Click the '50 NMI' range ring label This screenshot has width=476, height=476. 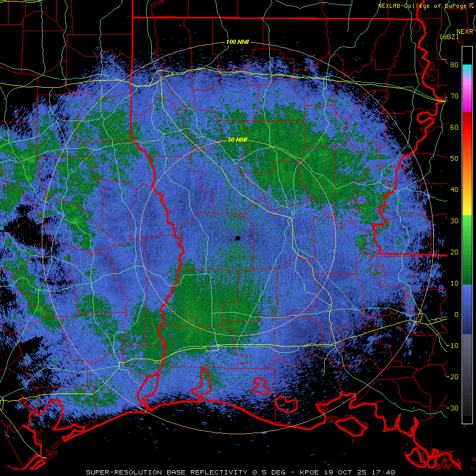[237, 140]
